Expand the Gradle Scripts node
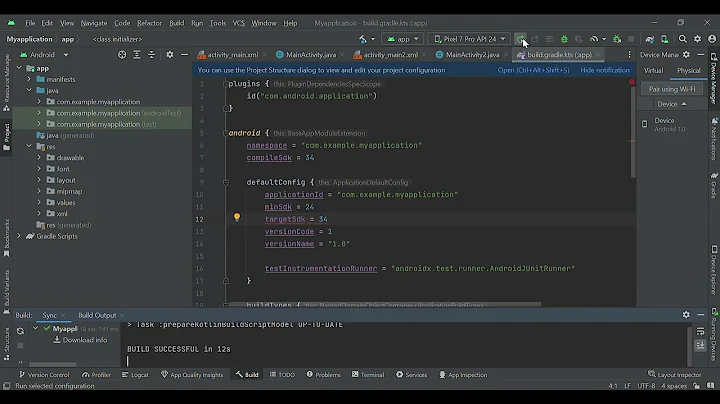This screenshot has width=720, height=404. pyautogui.click(x=19, y=236)
